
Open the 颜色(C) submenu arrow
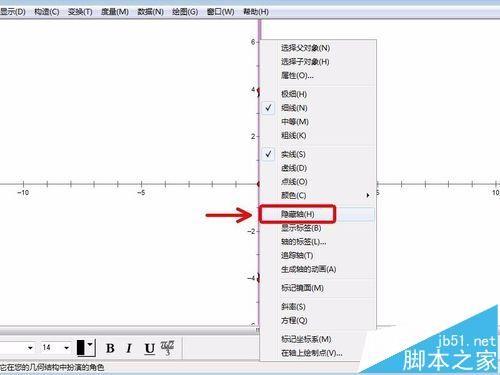(x=368, y=195)
